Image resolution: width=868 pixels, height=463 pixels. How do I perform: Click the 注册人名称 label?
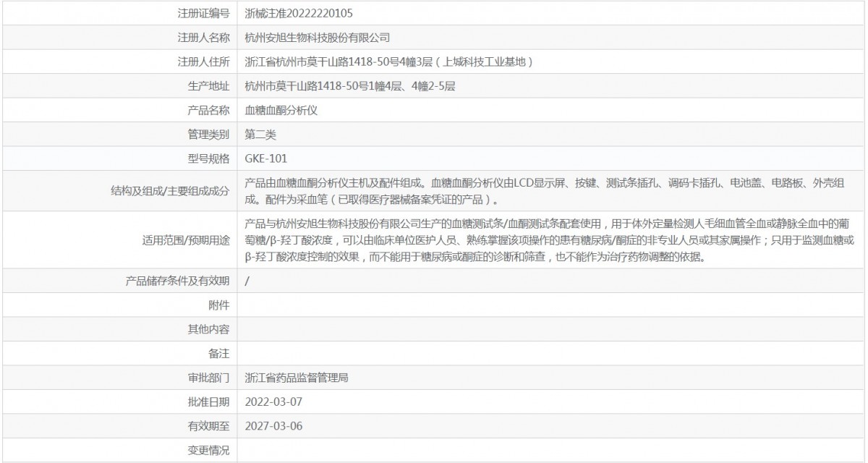coord(203,38)
